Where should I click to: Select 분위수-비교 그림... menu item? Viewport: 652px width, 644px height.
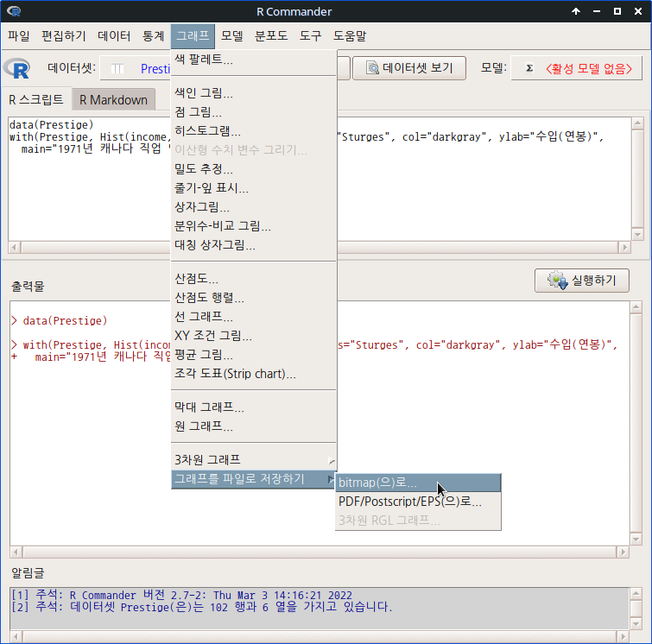(x=253, y=226)
